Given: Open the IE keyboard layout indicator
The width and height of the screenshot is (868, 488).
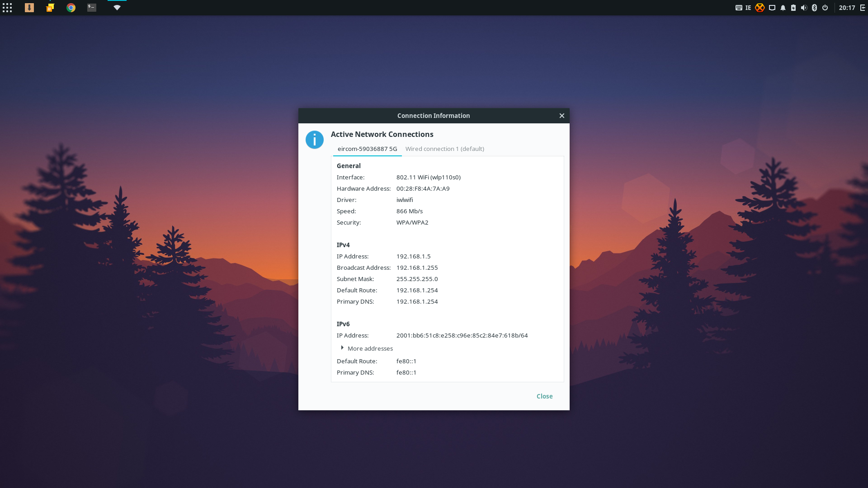Looking at the screenshot, I should [748, 8].
